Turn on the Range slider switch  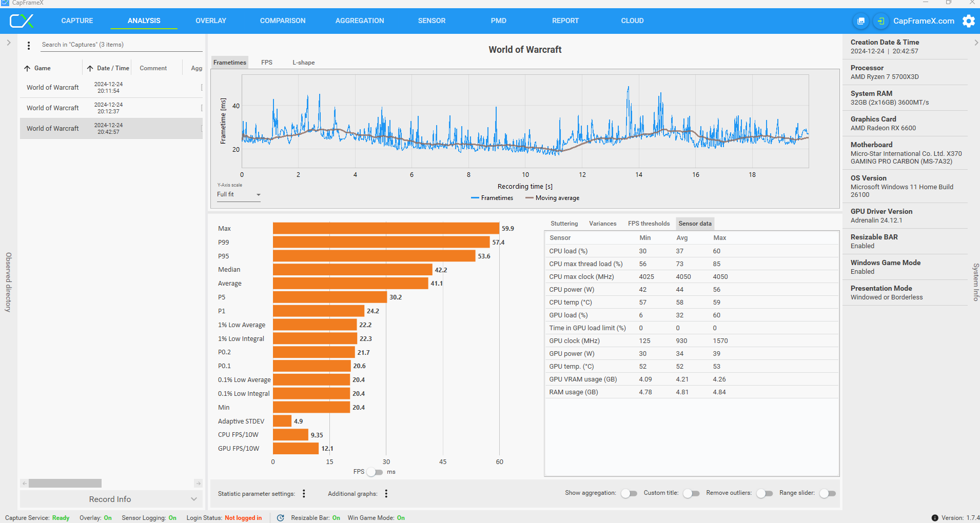click(828, 493)
